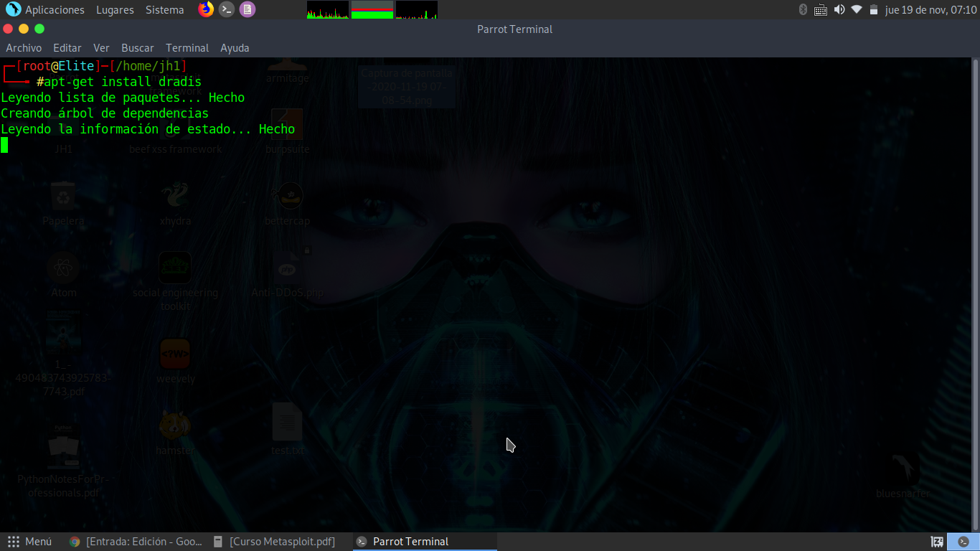The height and width of the screenshot is (551, 980).
Task: Click the memory usage monitor graph
Action: (x=372, y=10)
